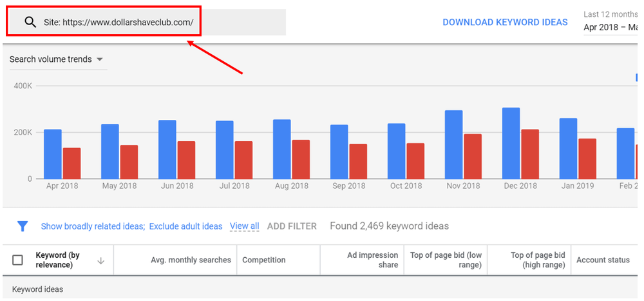Click the blue filter funnel icon
Image resolution: width=644 pixels, height=301 pixels.
click(23, 226)
